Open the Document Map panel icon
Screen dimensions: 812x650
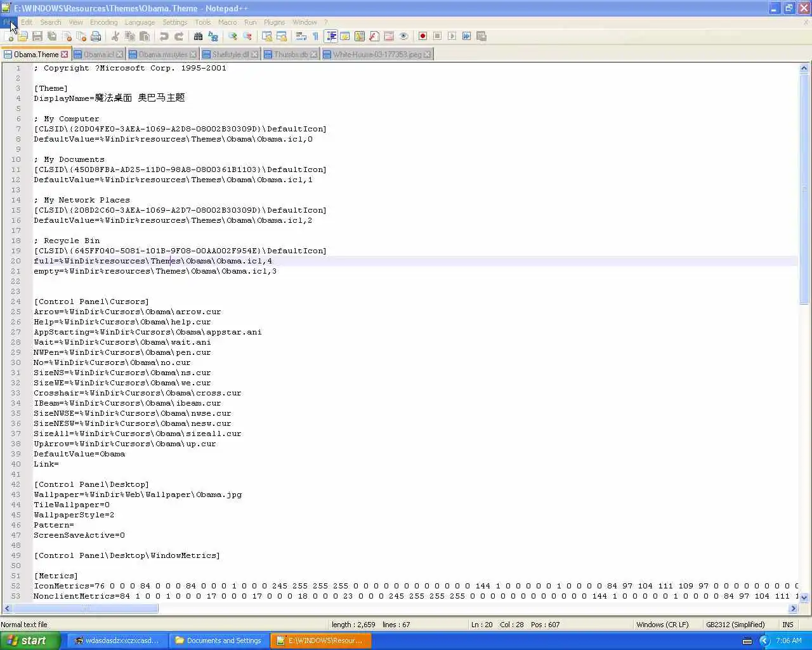click(360, 36)
